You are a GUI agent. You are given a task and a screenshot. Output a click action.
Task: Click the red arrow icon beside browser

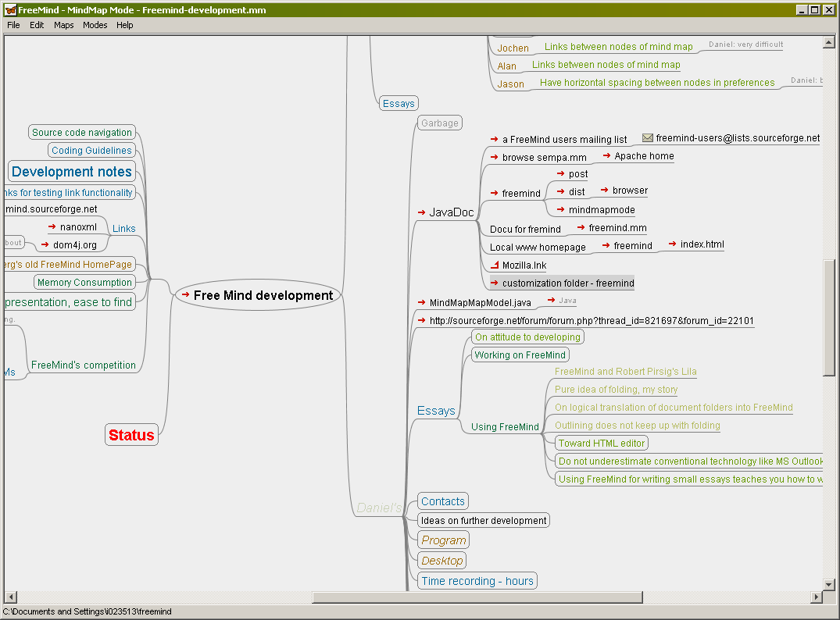(x=604, y=190)
